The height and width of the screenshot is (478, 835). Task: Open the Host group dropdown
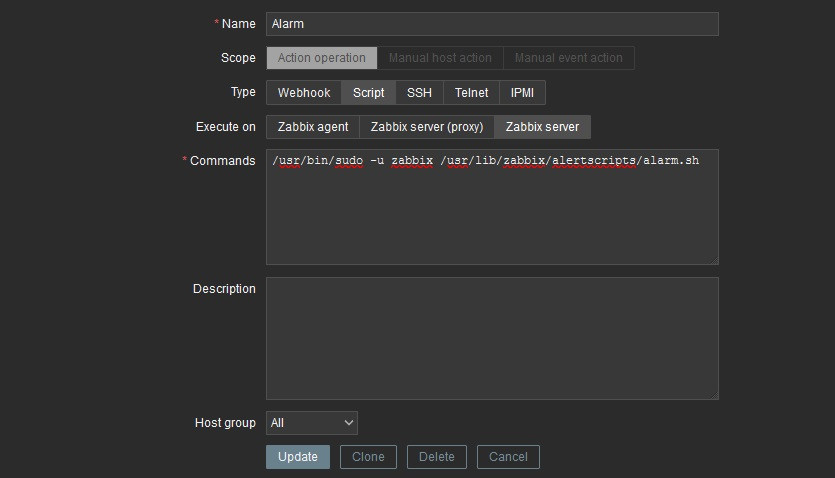tap(312, 423)
